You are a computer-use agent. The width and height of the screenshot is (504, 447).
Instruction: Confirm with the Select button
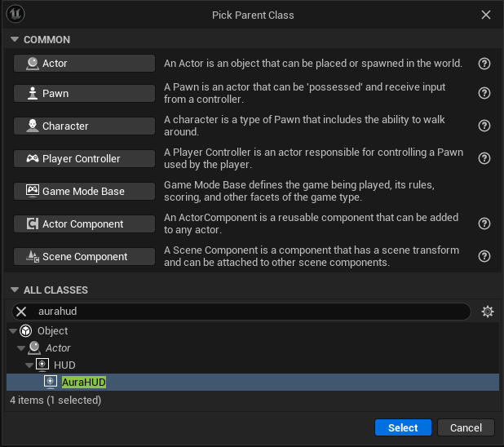(403, 427)
